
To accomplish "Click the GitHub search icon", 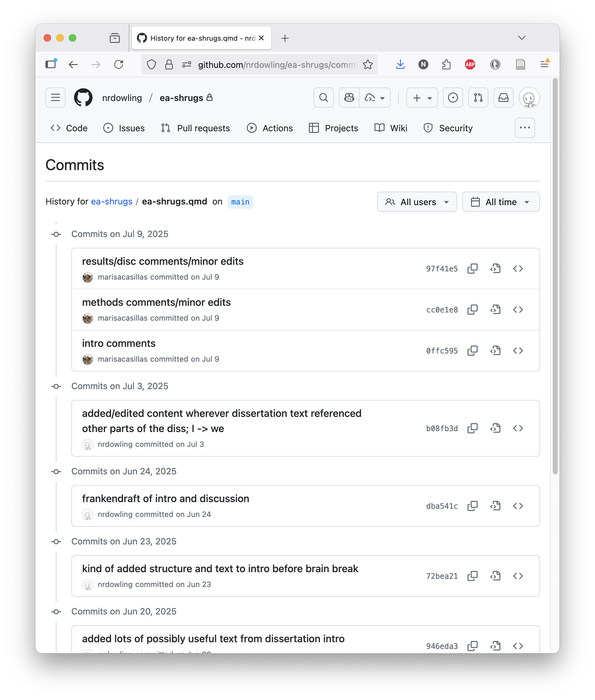I will (x=323, y=98).
